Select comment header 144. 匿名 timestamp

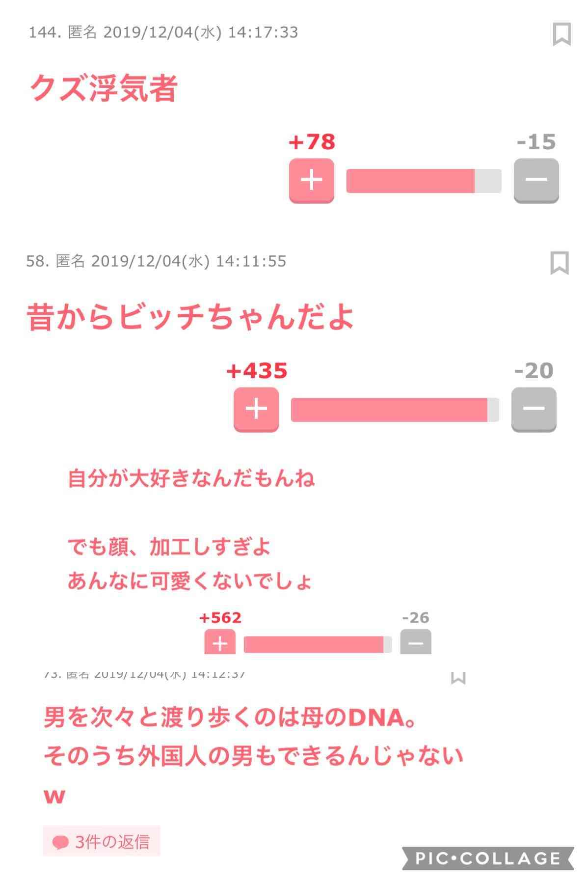[163, 32]
